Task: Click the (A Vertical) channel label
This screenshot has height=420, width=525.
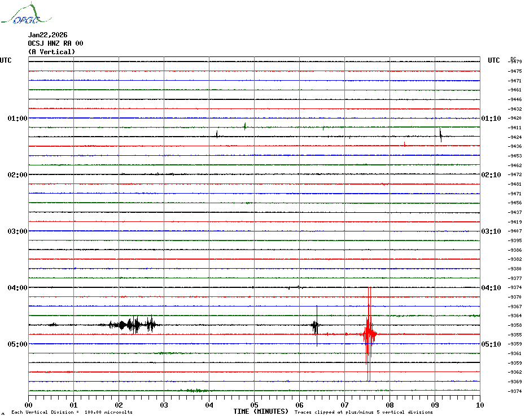Action: [x=51, y=52]
